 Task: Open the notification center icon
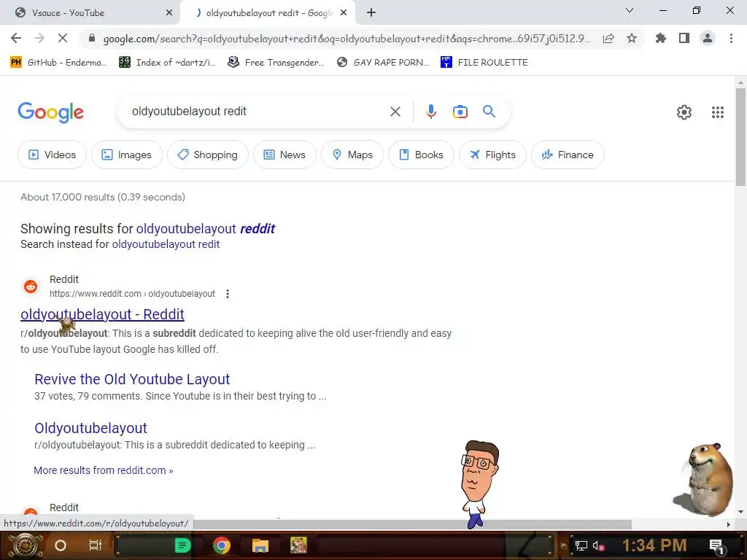click(x=716, y=546)
